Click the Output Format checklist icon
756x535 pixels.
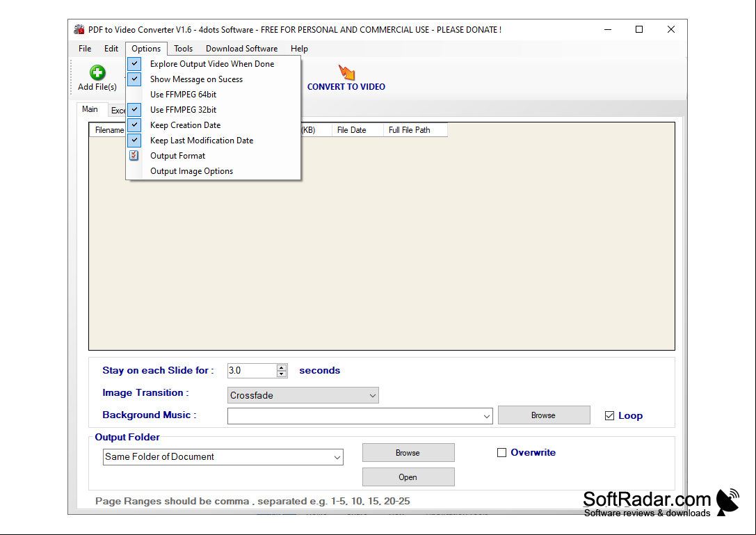[134, 155]
